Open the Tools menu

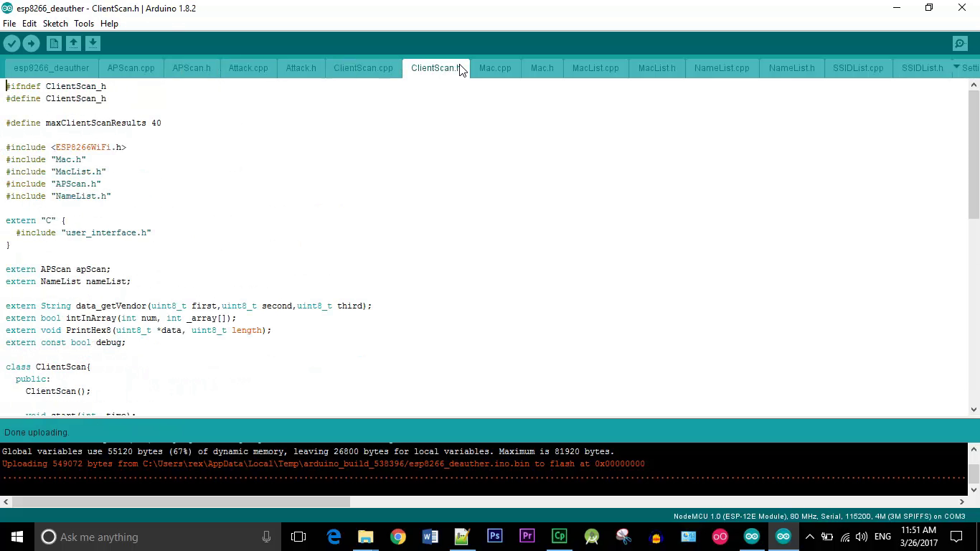(x=84, y=24)
